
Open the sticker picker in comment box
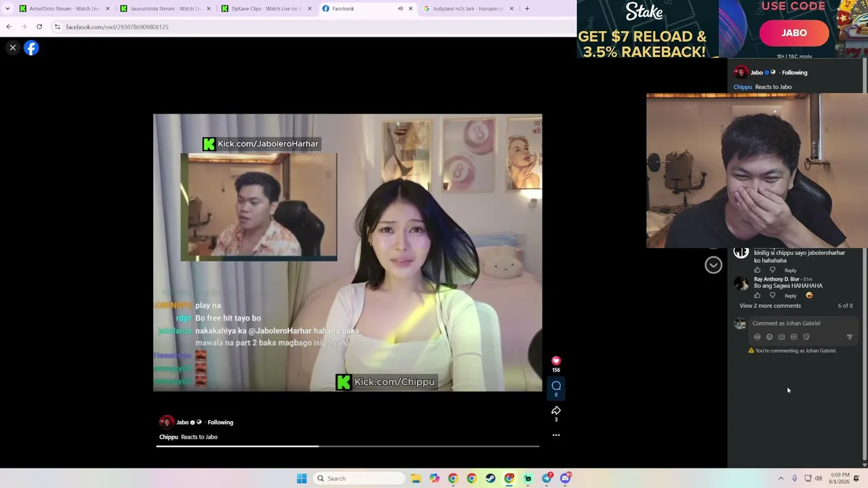[x=806, y=337]
